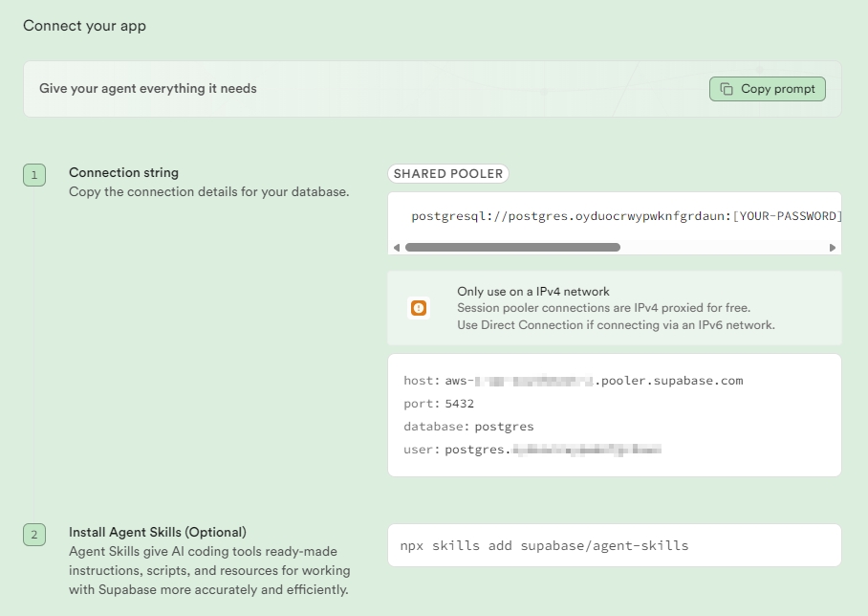The width and height of the screenshot is (868, 616).
Task: Click the copy icon beside Copy prompt
Action: [x=727, y=89]
